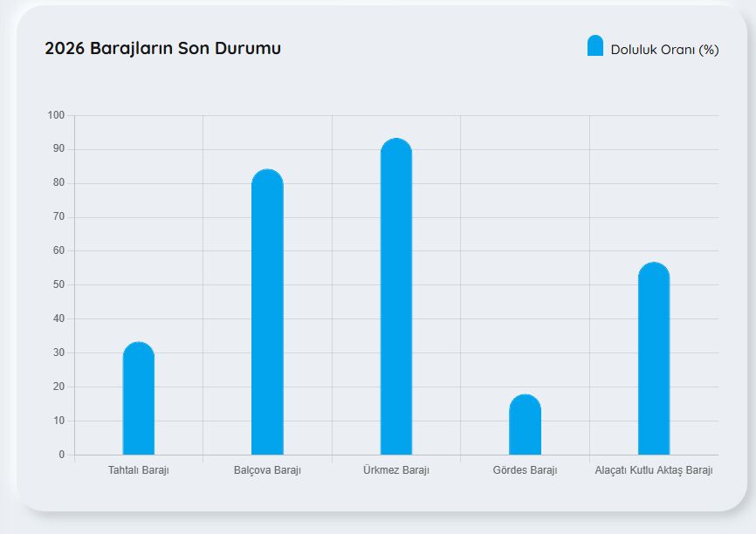Click the 100 value on the y-axis

[56, 115]
